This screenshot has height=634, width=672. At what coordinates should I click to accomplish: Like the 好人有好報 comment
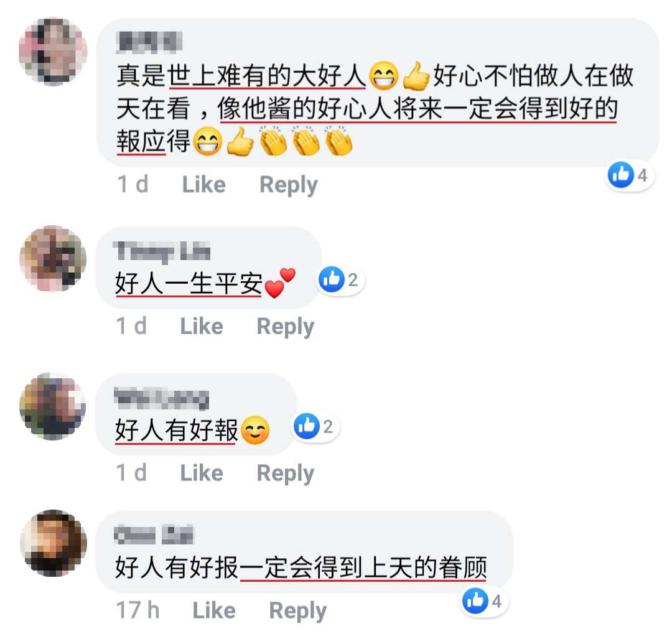[202, 473]
